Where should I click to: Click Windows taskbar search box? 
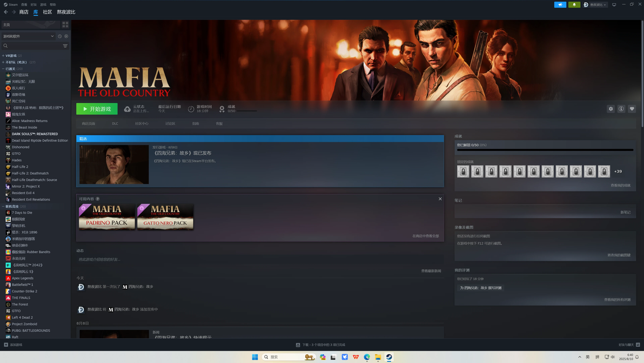coord(288,357)
